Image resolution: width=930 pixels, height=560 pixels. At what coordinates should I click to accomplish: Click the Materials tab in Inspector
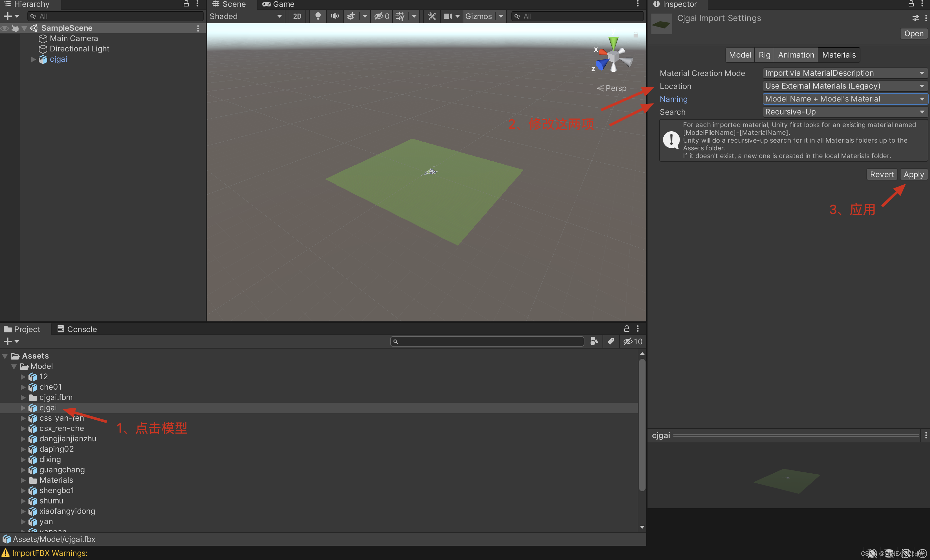pos(839,54)
